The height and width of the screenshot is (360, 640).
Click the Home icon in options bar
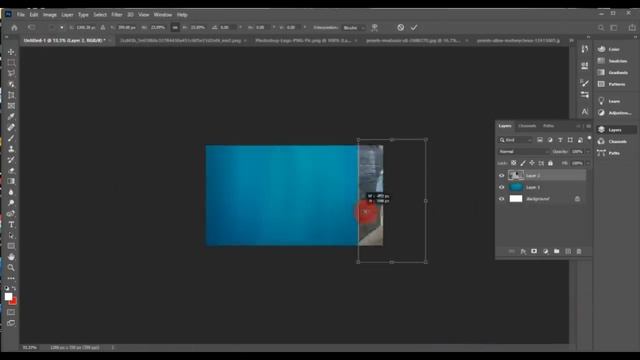[14, 28]
